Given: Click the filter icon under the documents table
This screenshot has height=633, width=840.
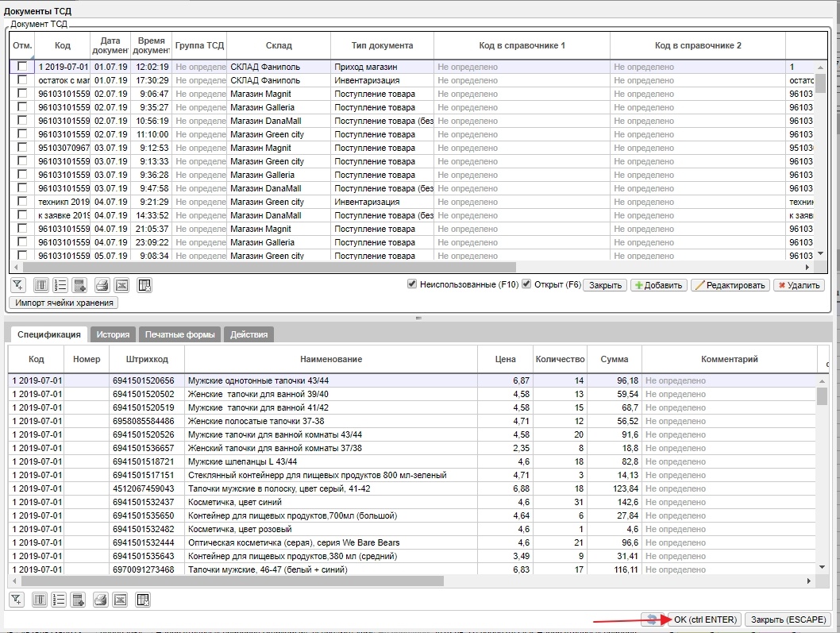Looking at the screenshot, I should click(x=18, y=285).
